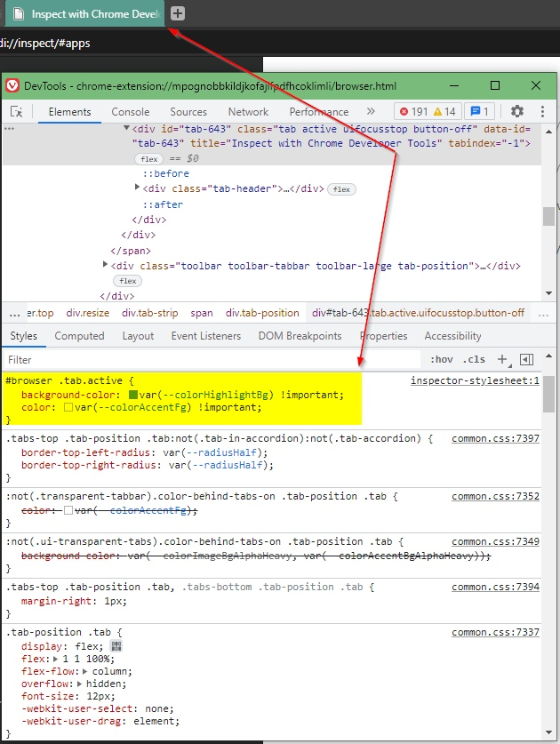Expand the toolbar-tabbar div node
The image size is (560, 744).
pyautogui.click(x=107, y=265)
